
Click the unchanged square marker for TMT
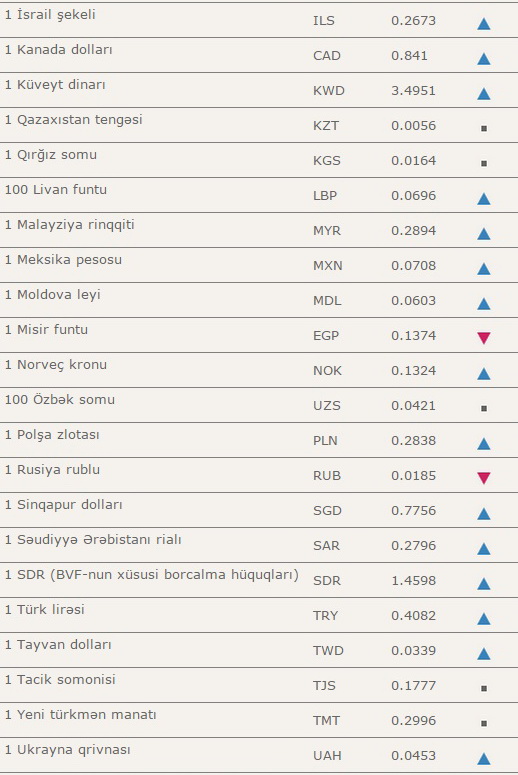484,723
